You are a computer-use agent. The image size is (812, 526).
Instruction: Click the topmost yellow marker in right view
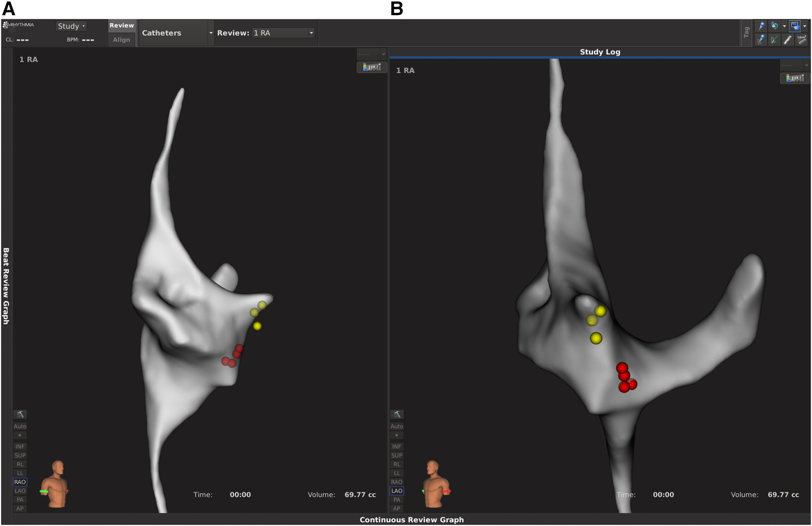point(600,311)
